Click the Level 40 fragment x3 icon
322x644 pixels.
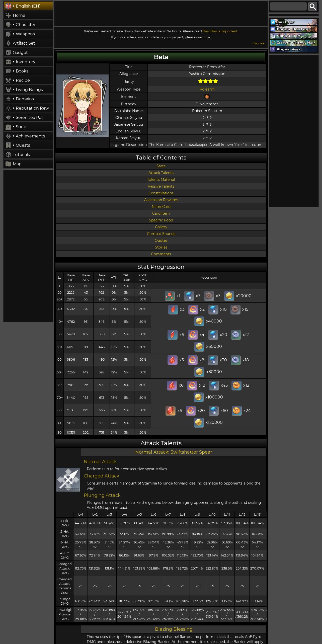[173, 309]
